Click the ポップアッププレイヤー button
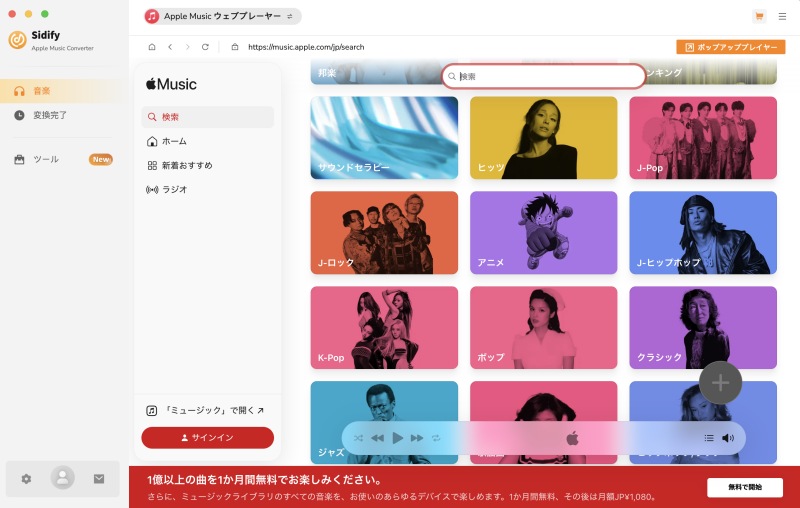 point(731,47)
